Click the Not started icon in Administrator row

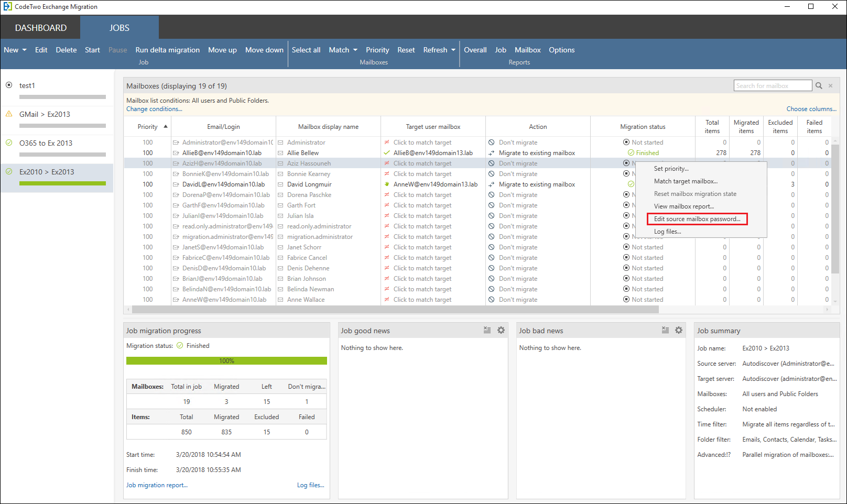626,143
